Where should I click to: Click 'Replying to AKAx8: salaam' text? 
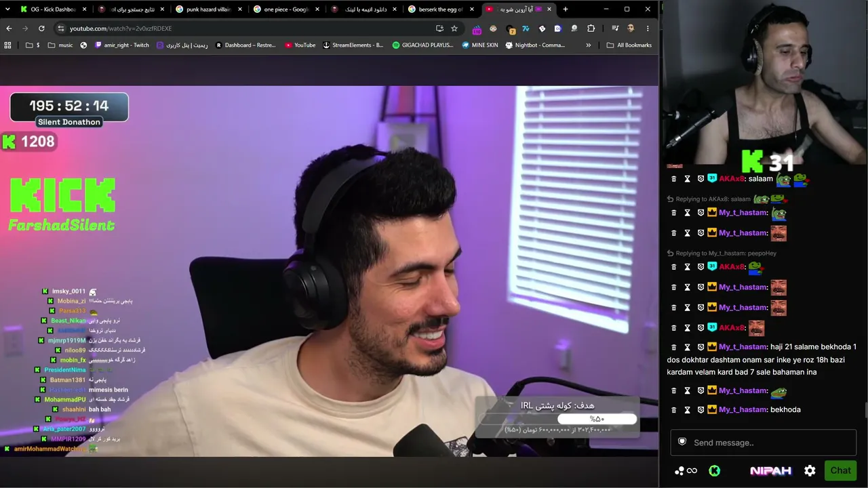coord(713,199)
